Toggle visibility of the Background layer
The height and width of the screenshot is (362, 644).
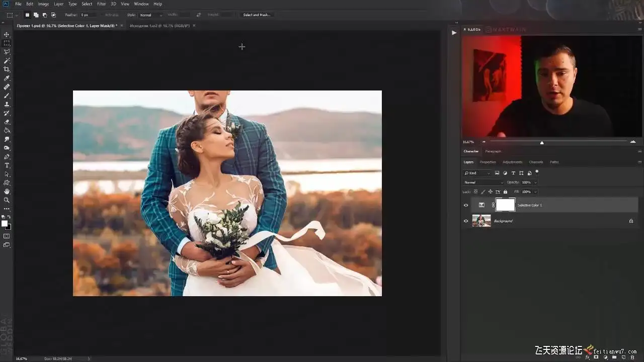(x=466, y=221)
